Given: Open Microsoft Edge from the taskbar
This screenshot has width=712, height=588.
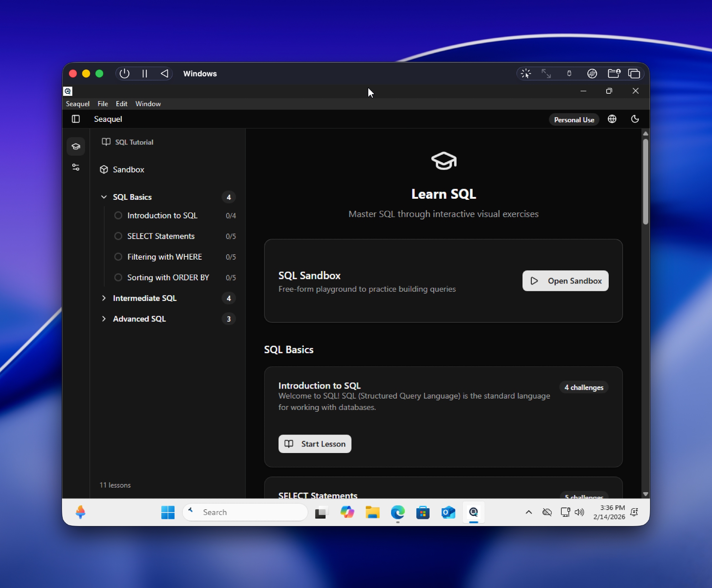Looking at the screenshot, I should coord(397,512).
